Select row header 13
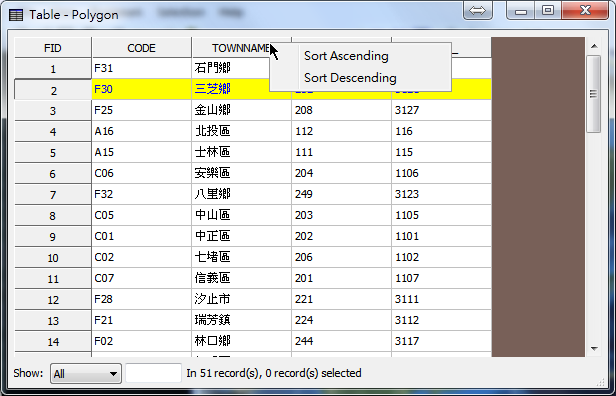 [53, 321]
